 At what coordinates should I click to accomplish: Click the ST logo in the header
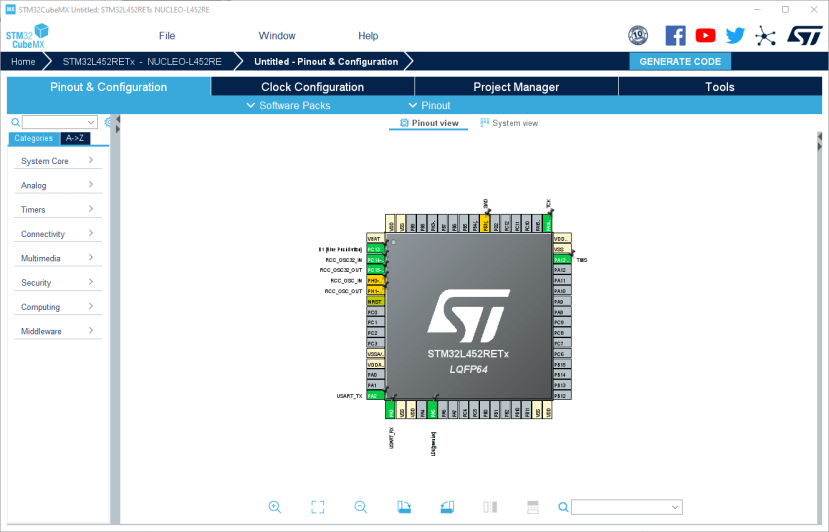(x=805, y=35)
